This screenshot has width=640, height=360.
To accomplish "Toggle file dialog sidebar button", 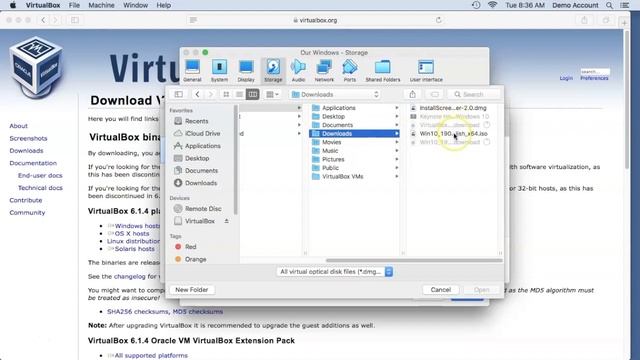I will (x=179, y=94).
